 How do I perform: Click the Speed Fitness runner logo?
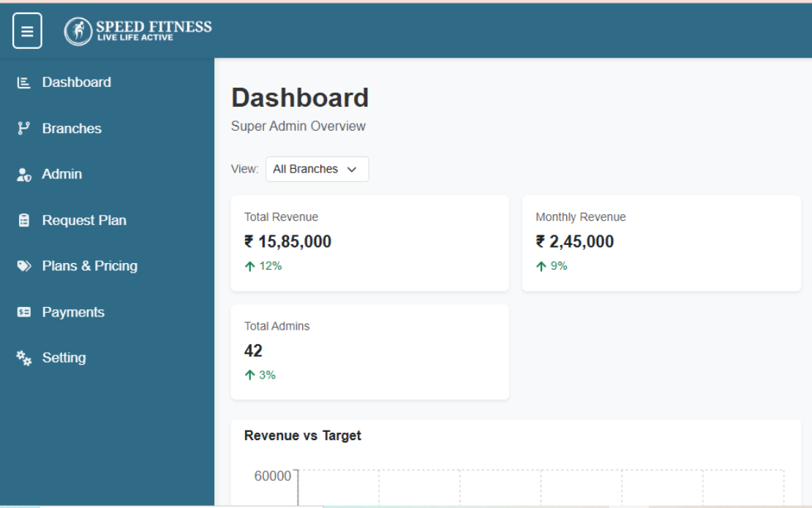click(x=78, y=31)
